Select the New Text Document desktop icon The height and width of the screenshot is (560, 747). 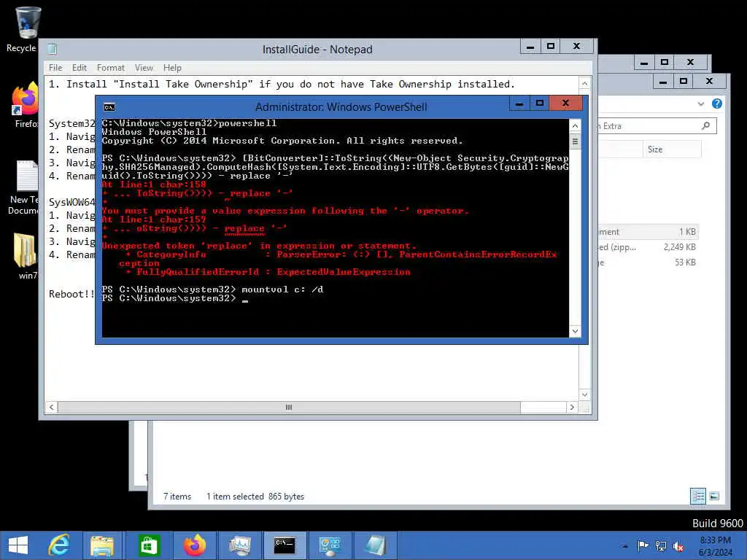tap(25, 187)
